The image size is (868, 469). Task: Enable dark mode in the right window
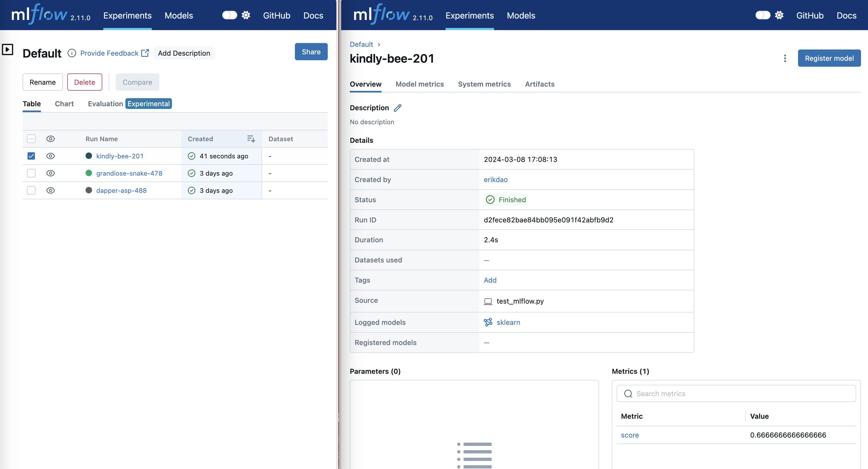763,15
